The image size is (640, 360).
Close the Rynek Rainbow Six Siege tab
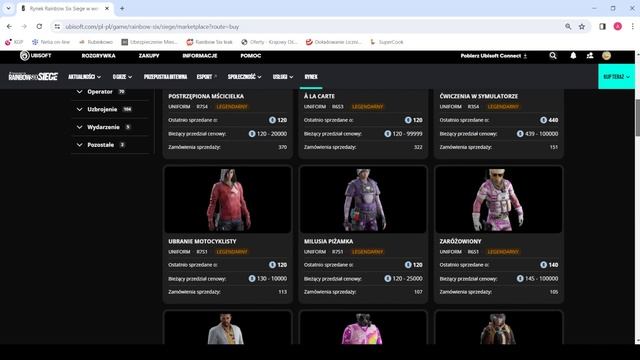coord(107,8)
